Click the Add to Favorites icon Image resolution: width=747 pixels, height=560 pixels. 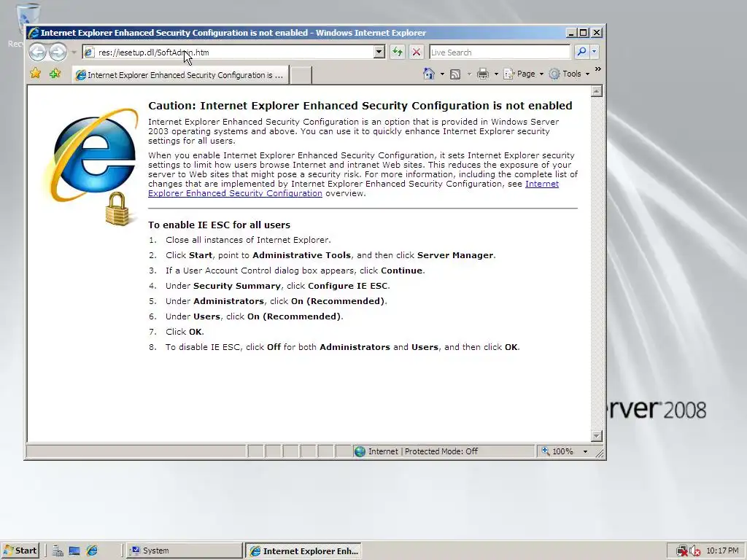coord(55,74)
